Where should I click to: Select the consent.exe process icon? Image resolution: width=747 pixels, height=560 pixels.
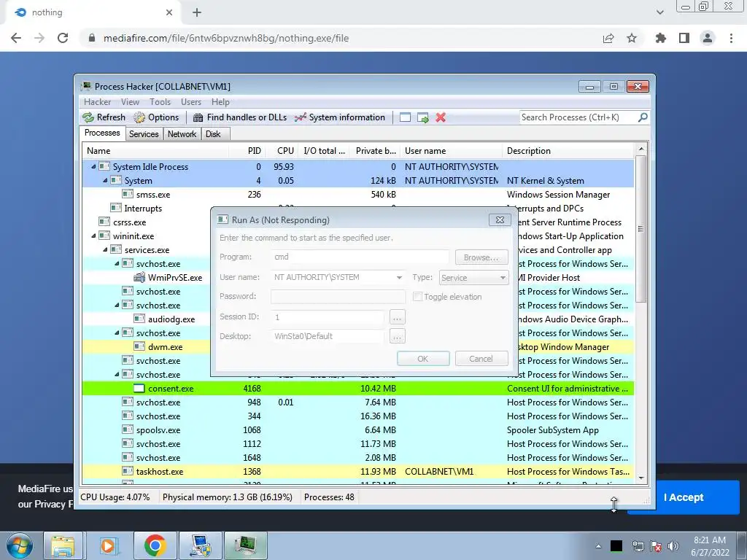pos(139,388)
